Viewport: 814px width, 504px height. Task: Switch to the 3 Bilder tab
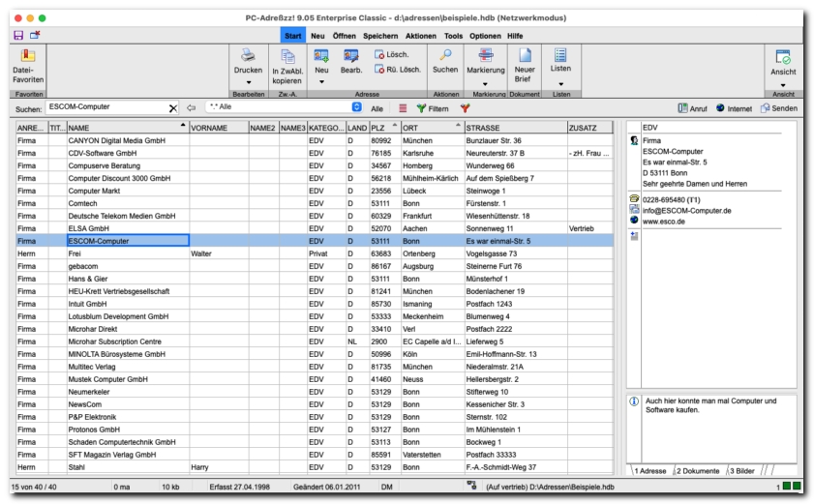[x=742, y=471]
